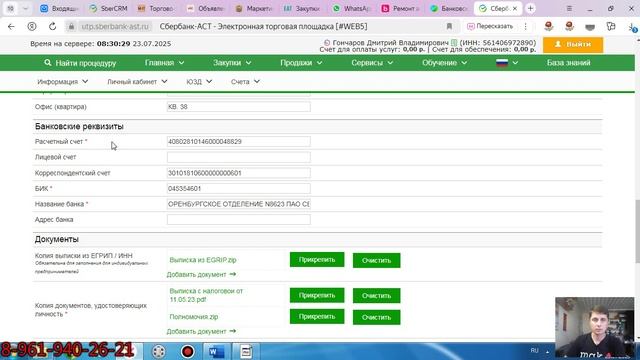Image resolution: width=640 pixels, height=360 pixels.
Task: Open the Yandex account icon beside back arrow
Action: pyautogui.click(x=31, y=27)
